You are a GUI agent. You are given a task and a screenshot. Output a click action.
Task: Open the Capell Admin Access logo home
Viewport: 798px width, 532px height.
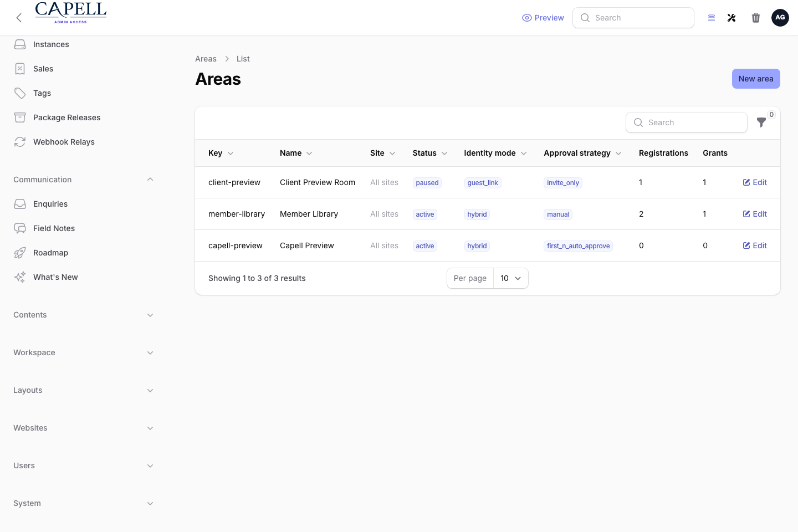click(x=70, y=13)
